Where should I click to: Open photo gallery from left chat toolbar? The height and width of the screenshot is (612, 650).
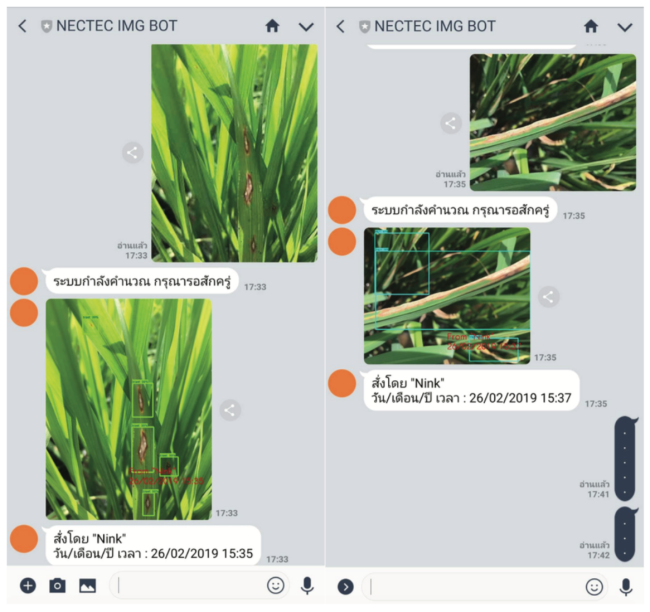(x=87, y=586)
